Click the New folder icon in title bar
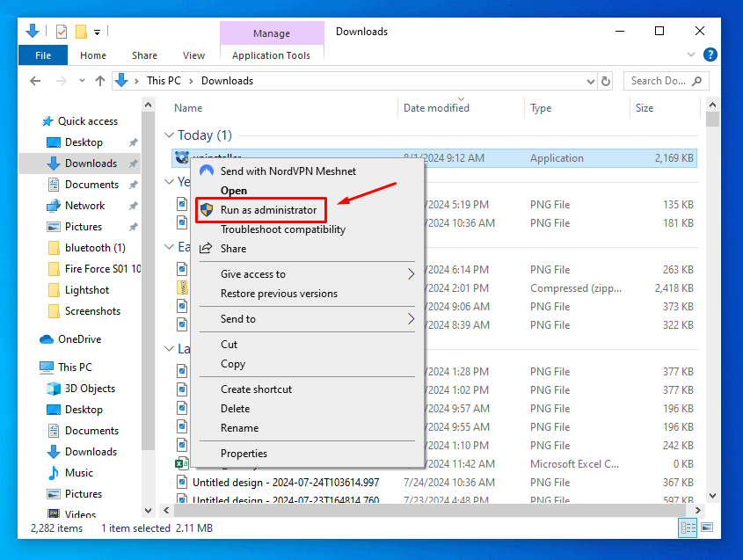Viewport: 743px width, 560px height. (x=81, y=32)
